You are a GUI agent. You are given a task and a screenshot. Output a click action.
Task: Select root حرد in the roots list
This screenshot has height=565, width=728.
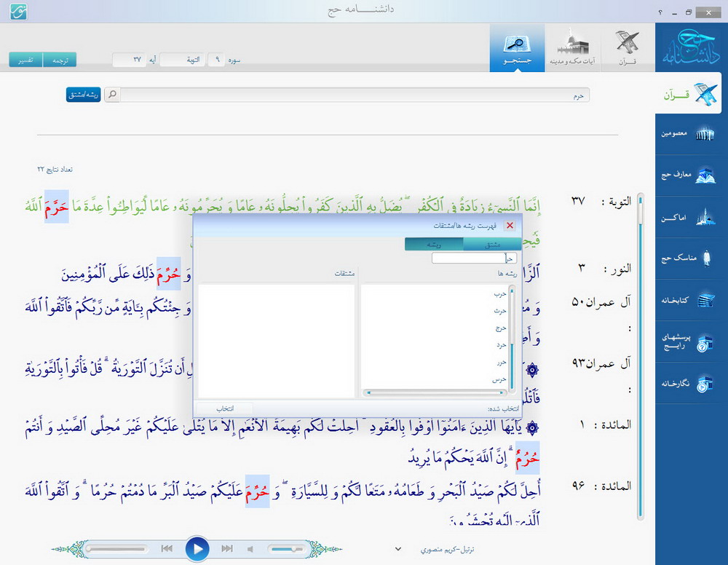[x=501, y=345]
